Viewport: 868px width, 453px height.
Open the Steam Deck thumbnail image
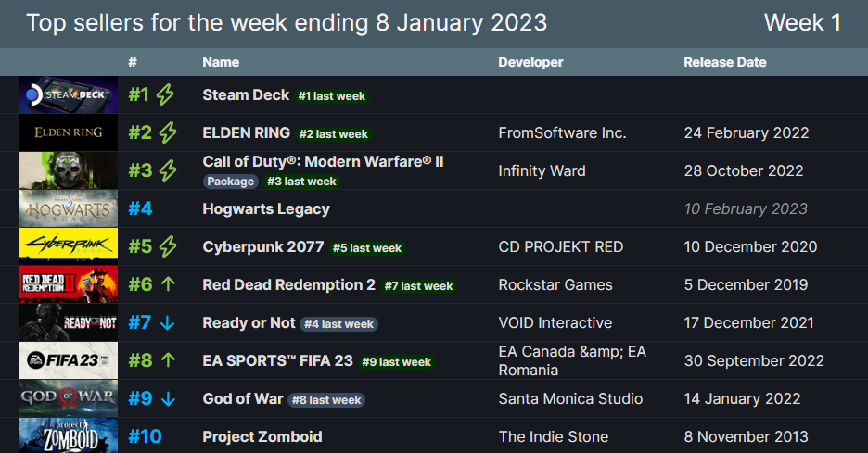point(69,95)
